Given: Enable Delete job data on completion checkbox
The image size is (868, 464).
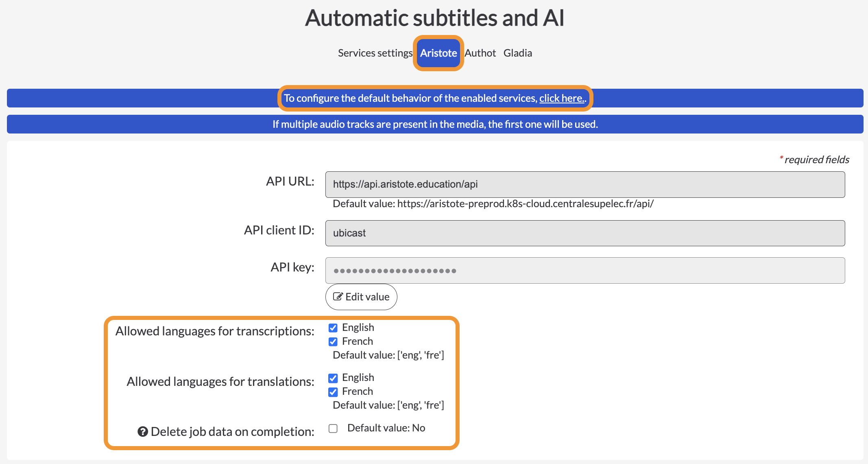Looking at the screenshot, I should [x=333, y=429].
